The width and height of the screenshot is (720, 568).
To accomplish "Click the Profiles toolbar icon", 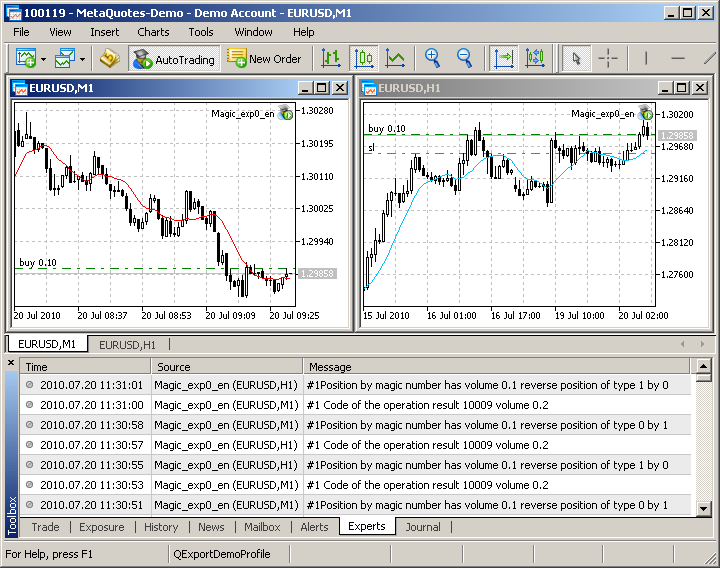I will [x=65, y=58].
